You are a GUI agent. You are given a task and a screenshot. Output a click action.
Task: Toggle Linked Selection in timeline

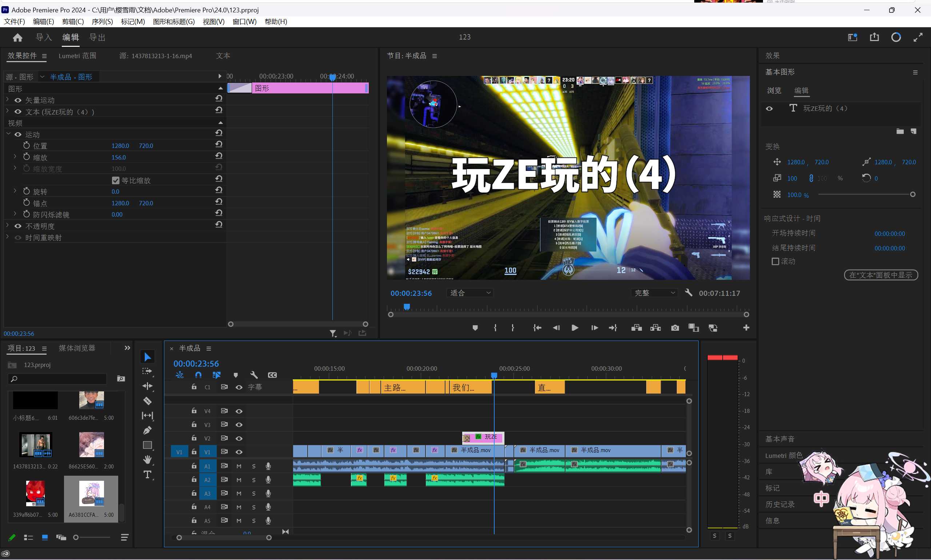click(x=217, y=375)
